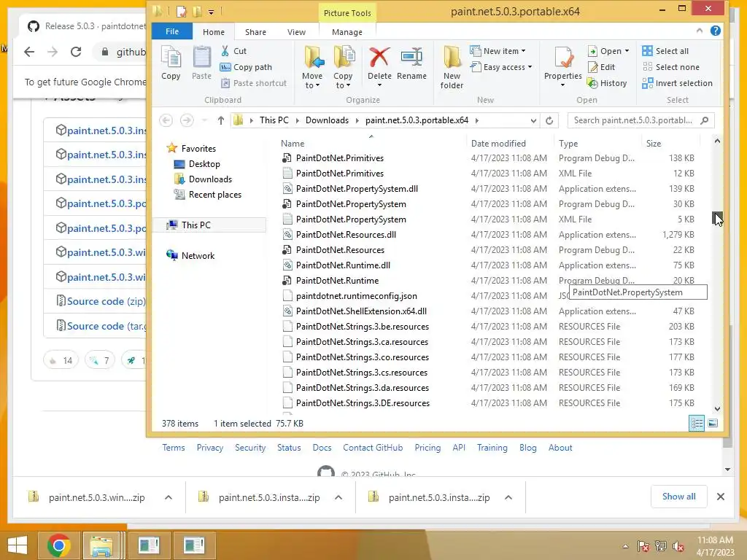Click Edit in the Open group
747x560 pixels.
click(601, 67)
